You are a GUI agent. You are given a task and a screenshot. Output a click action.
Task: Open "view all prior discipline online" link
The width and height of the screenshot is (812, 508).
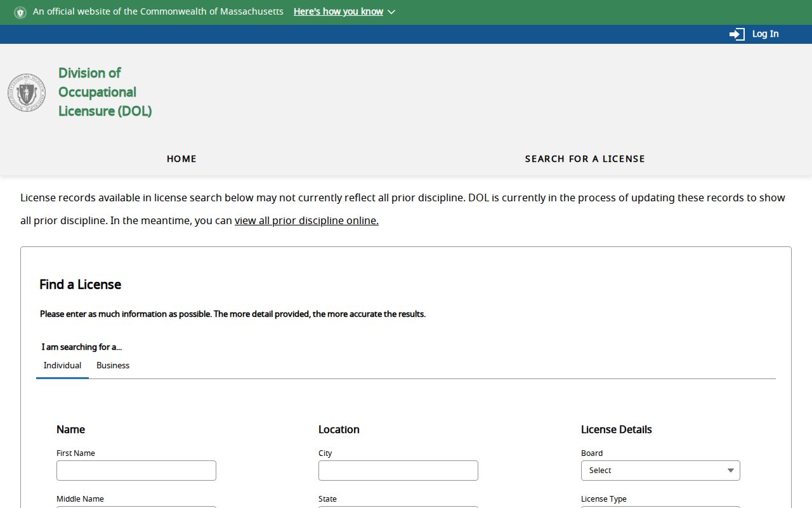(306, 221)
